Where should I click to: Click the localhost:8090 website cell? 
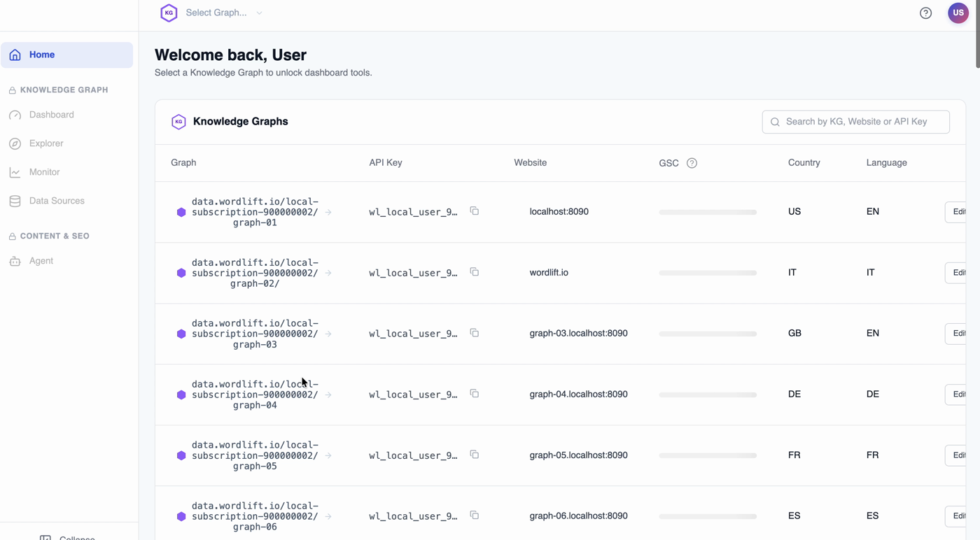tap(559, 212)
